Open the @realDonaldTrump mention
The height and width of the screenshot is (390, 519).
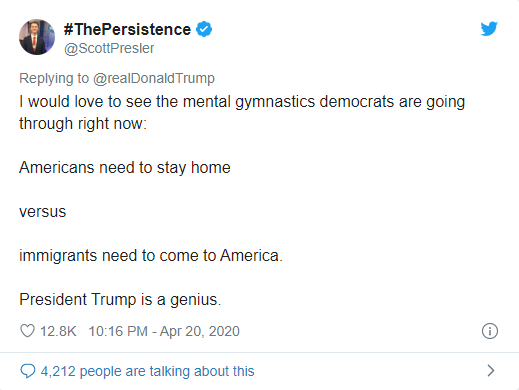[154, 78]
